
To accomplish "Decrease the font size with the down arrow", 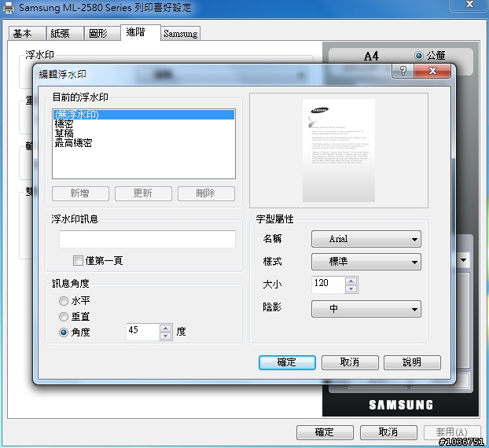I will point(351,289).
